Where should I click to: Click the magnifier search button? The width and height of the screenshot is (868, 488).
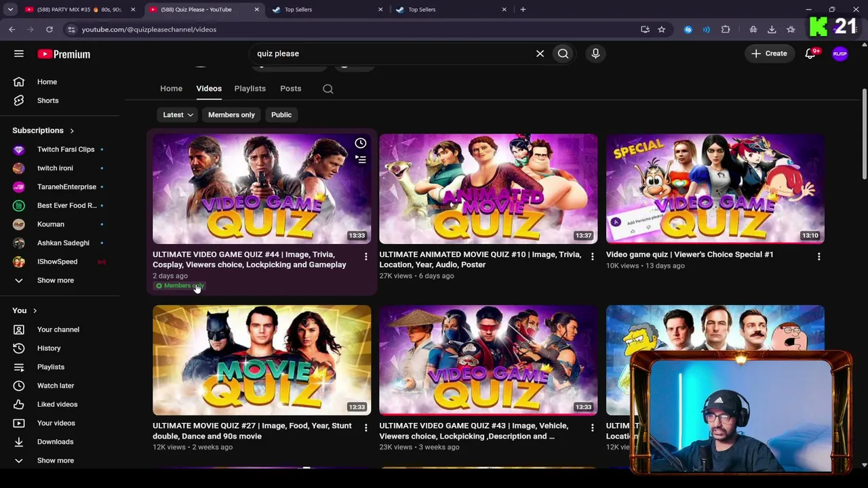[x=563, y=54]
